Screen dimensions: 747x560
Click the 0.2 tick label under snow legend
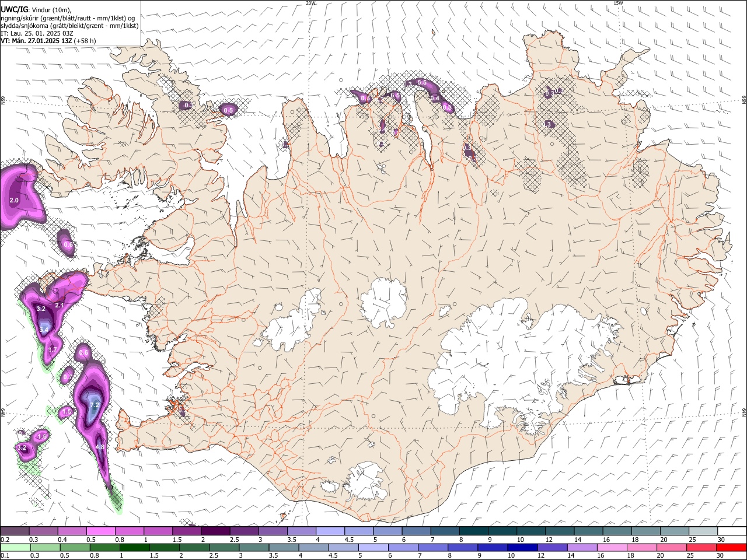tap(5, 540)
